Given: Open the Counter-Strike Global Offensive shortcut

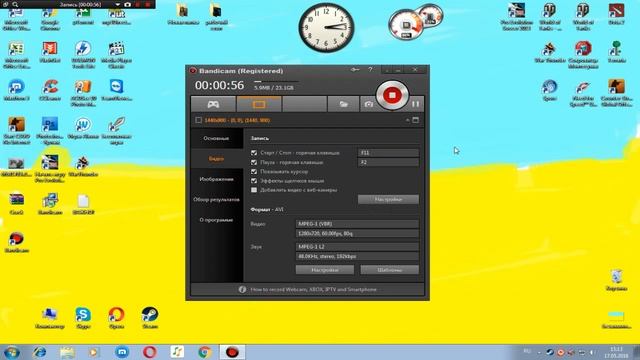Looking at the screenshot, I should 616,92.
